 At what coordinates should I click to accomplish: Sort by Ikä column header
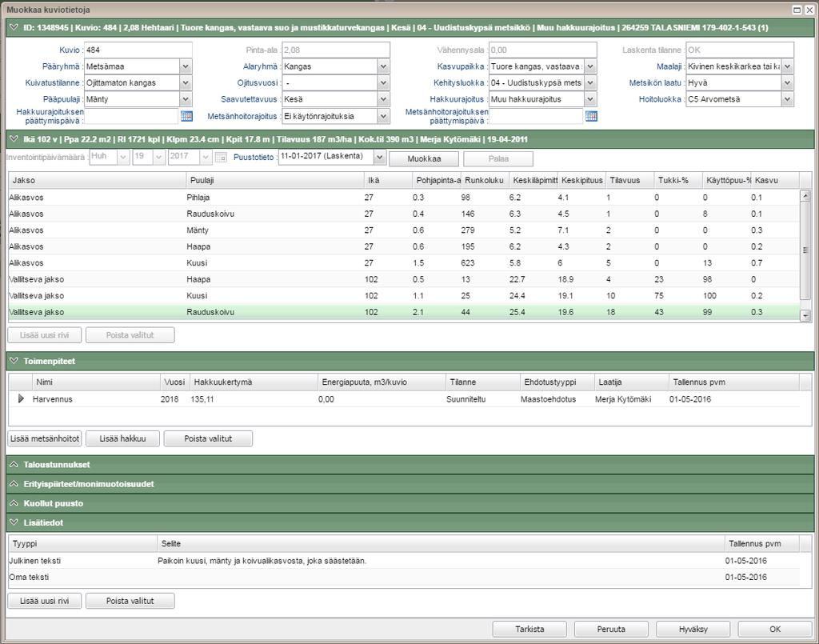click(x=388, y=180)
